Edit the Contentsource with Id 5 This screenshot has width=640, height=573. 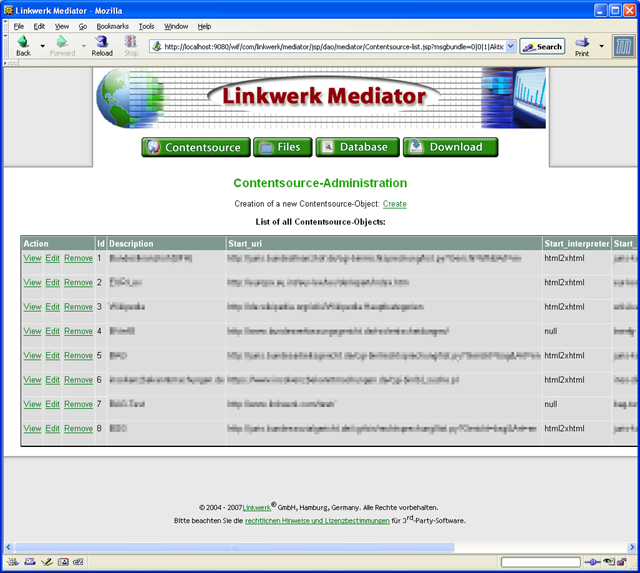tap(53, 356)
